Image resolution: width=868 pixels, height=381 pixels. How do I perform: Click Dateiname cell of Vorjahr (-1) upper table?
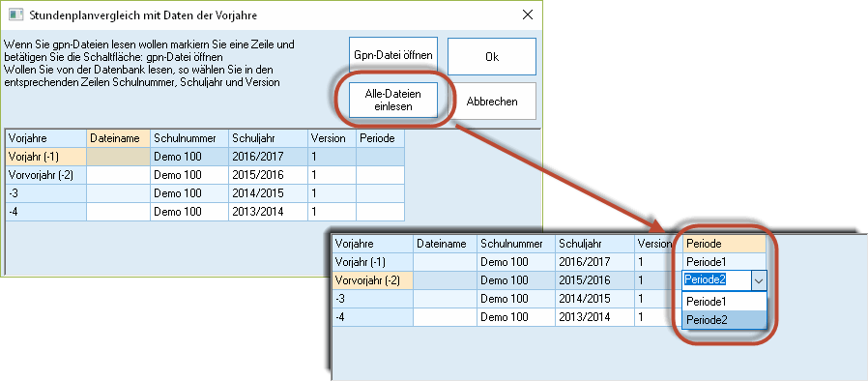(x=119, y=157)
